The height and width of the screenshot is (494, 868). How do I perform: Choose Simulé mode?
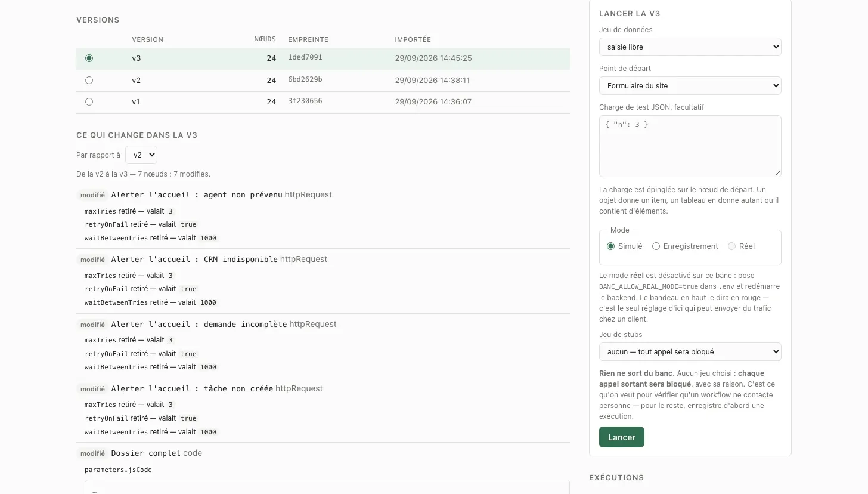click(610, 246)
